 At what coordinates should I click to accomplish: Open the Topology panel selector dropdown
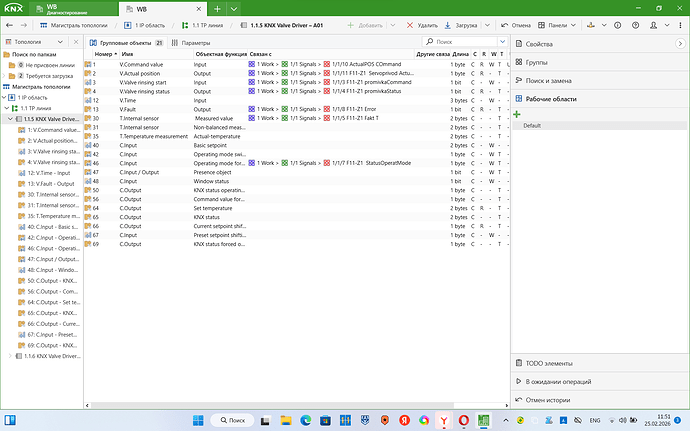click(60, 42)
